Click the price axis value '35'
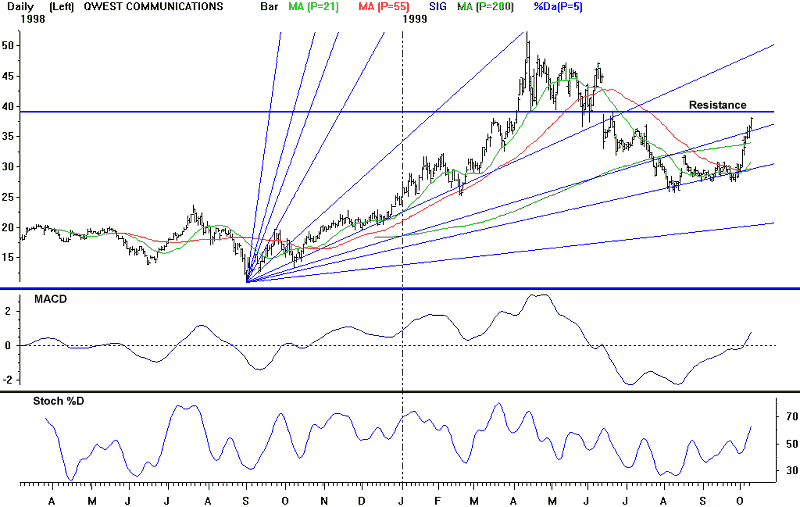 [7, 136]
